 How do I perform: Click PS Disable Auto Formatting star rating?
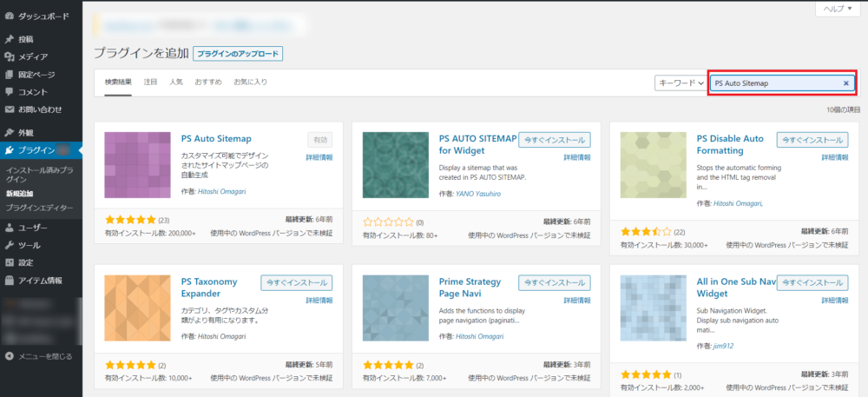coord(646,231)
